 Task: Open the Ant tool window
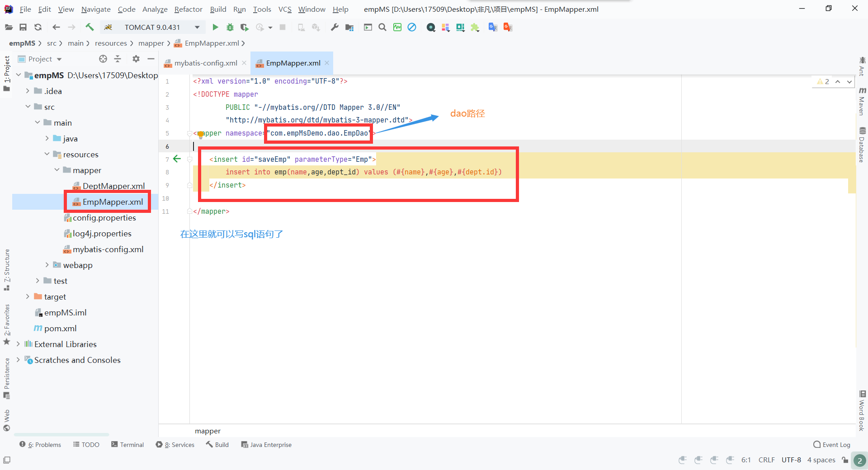[x=862, y=66]
